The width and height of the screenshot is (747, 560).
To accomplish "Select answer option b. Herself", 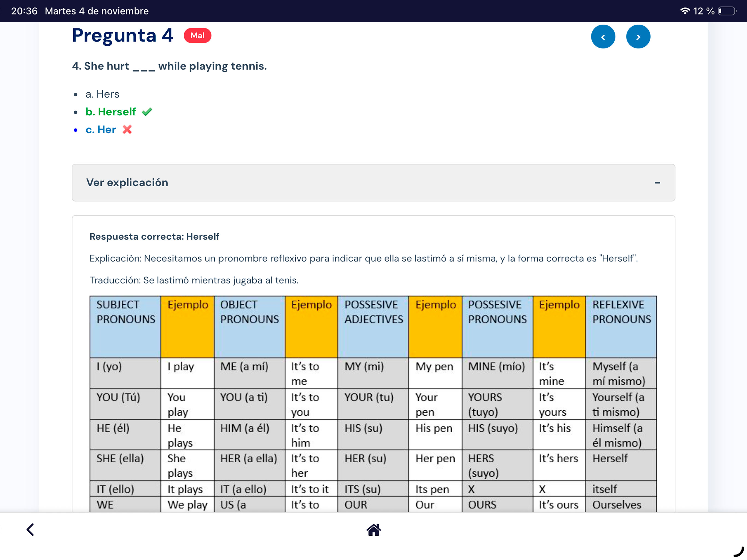I will (x=110, y=112).
